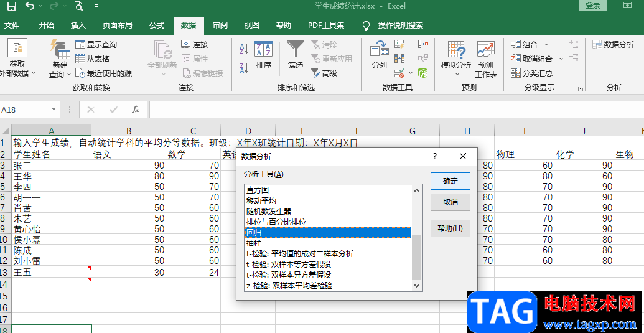The image size is (644, 333).
Task: Click 预测工作表 forecast sheet icon
Action: pyautogui.click(x=486, y=49)
